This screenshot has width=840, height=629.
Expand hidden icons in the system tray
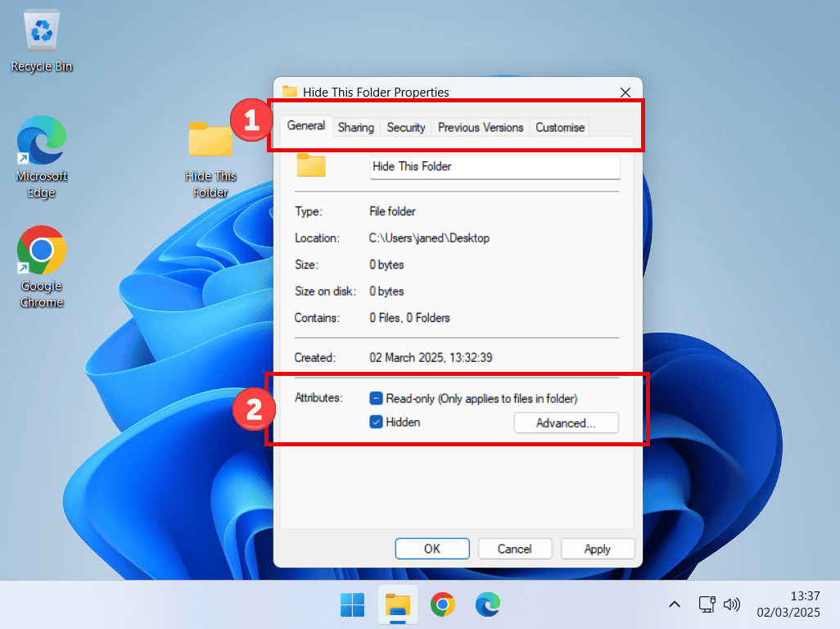tap(674, 604)
